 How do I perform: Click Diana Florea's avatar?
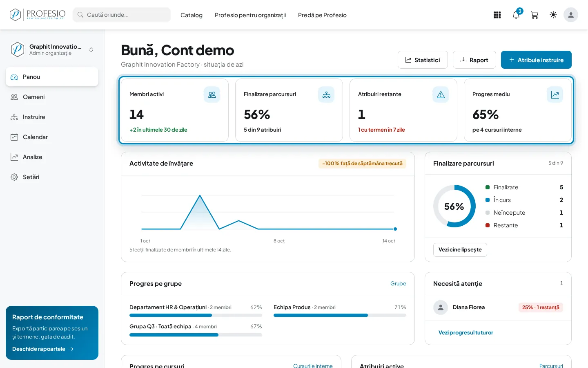[x=441, y=307]
